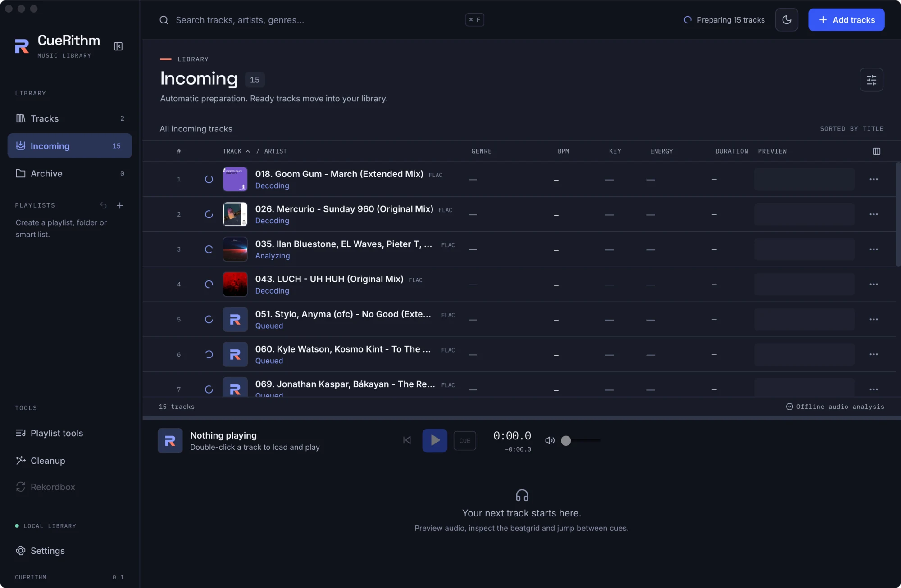
Task: Sort by the KEY column header
Action: click(x=615, y=151)
